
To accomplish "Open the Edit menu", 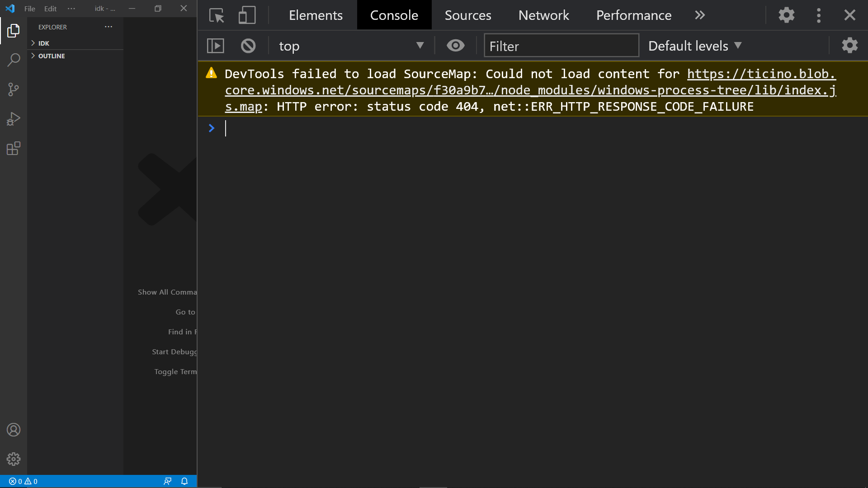I will [x=51, y=9].
